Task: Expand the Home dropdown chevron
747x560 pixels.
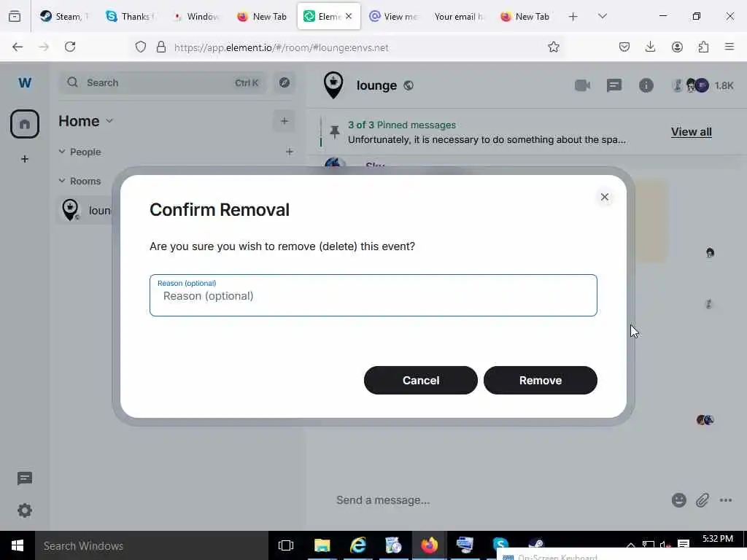Action: [x=109, y=121]
